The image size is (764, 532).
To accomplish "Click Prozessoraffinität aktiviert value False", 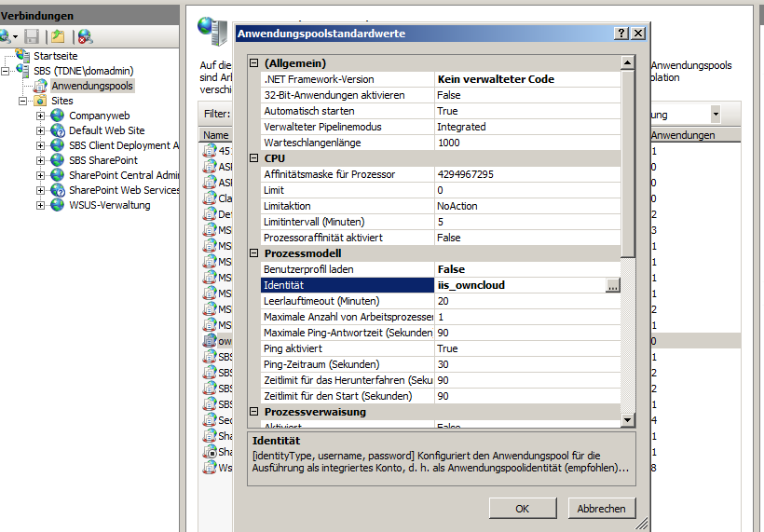I will [527, 238].
